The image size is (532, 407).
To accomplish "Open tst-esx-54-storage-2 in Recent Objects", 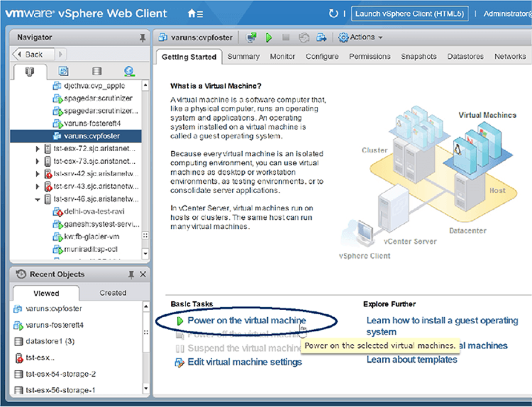I will coord(61,374).
